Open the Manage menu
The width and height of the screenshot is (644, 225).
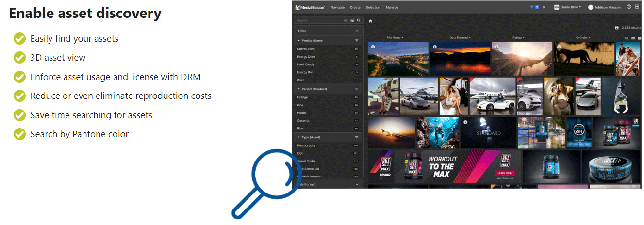coord(392,7)
